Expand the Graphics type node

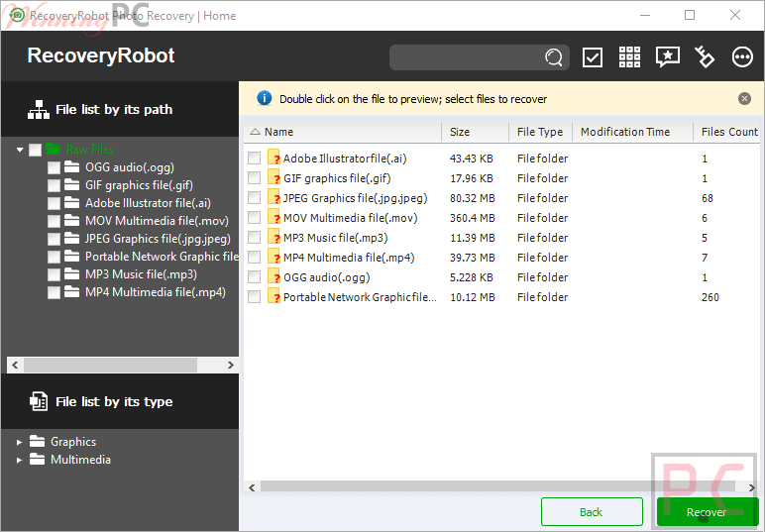pos(19,442)
